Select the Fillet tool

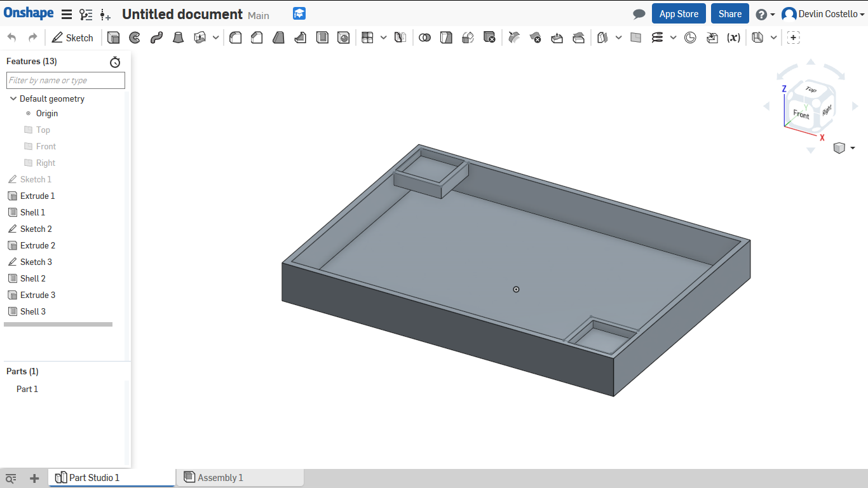point(235,38)
